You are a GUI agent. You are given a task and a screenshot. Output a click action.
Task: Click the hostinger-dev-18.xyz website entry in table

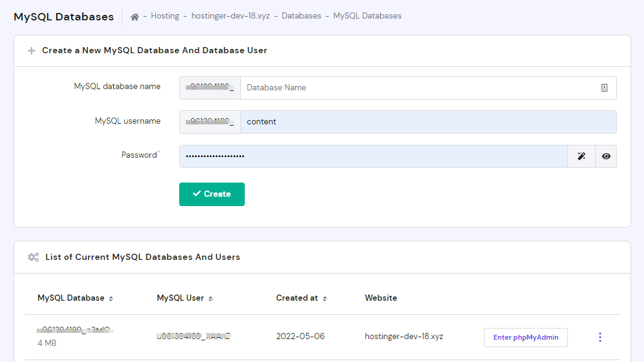tap(404, 337)
